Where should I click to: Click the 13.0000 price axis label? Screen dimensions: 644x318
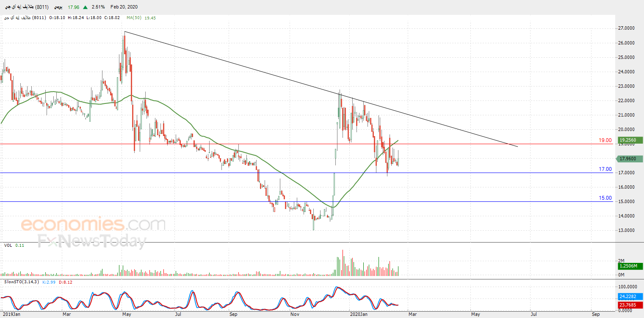pyautogui.click(x=627, y=230)
